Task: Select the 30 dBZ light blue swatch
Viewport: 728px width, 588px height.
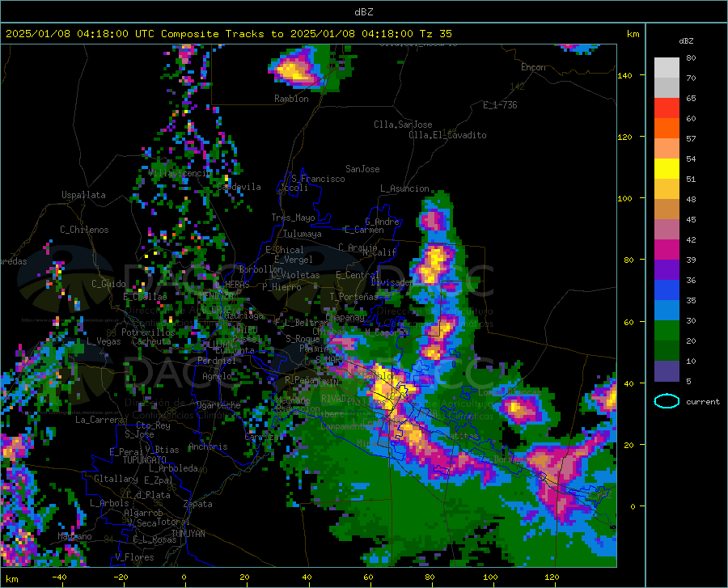Action: 667,311
